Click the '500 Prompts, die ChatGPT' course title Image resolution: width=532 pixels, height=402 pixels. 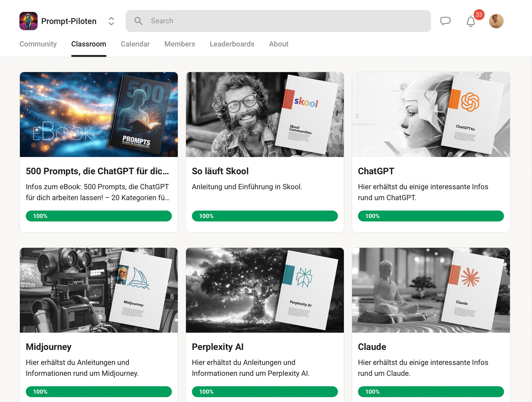pos(97,171)
